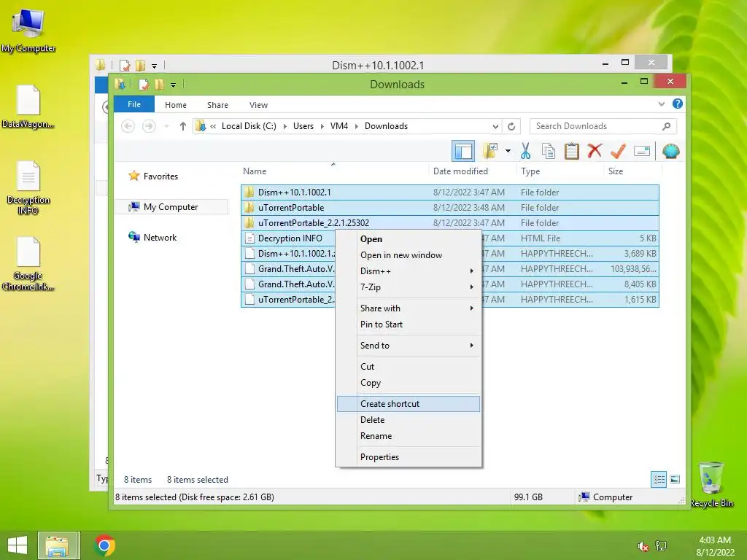Expand the folder options dropdown arrow
The image size is (747, 560).
coord(508,152)
